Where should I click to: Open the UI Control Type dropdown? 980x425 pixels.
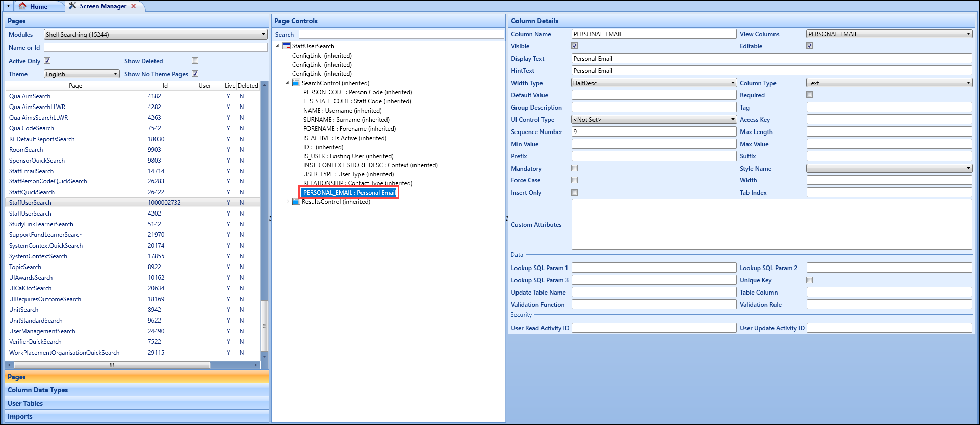point(654,119)
